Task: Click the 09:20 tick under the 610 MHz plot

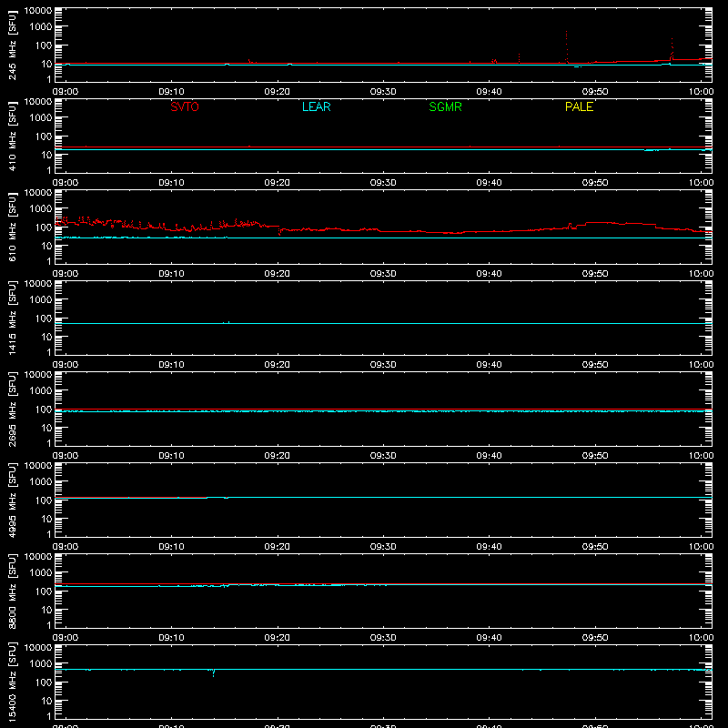Action: click(x=278, y=274)
